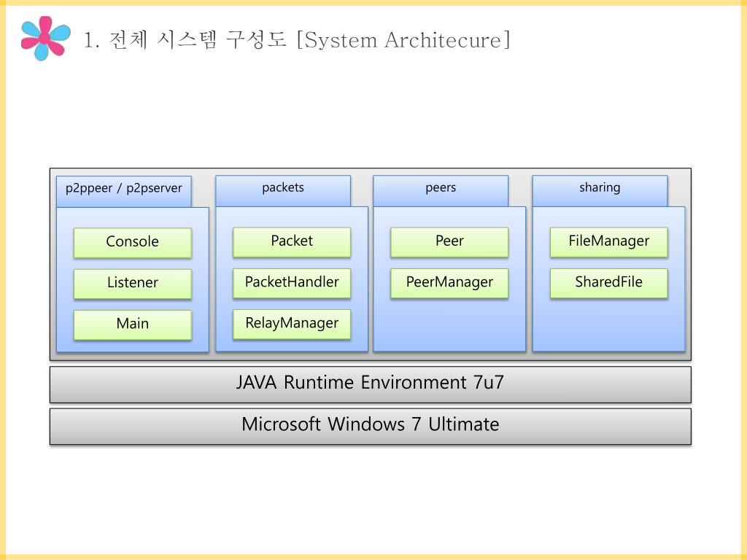747x560 pixels.
Task: Select the p2ppeer / p2pserver package tab
Action: [124, 192]
